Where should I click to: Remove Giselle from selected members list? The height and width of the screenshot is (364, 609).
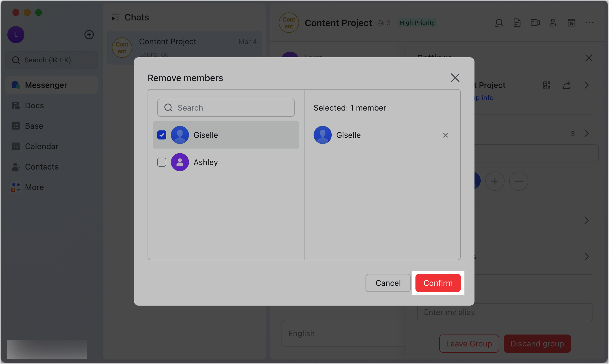point(445,135)
